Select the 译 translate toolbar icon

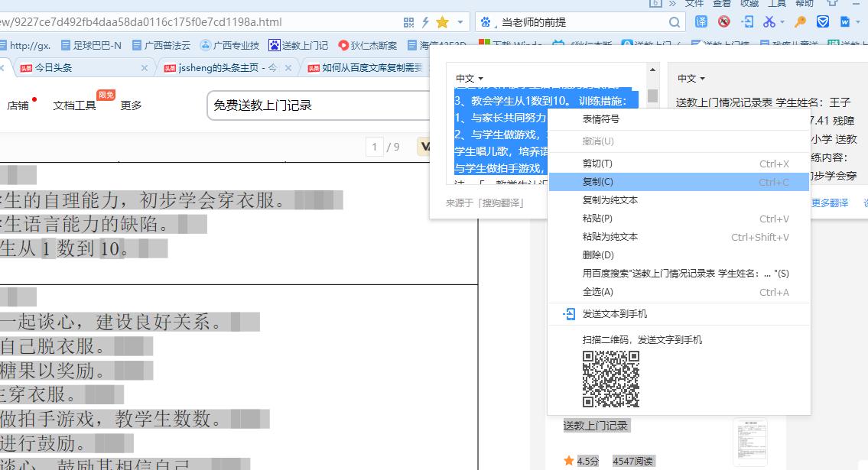702,22
